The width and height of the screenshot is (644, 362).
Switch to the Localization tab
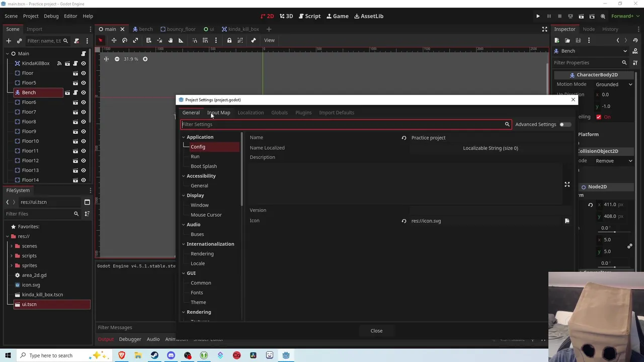click(x=251, y=113)
